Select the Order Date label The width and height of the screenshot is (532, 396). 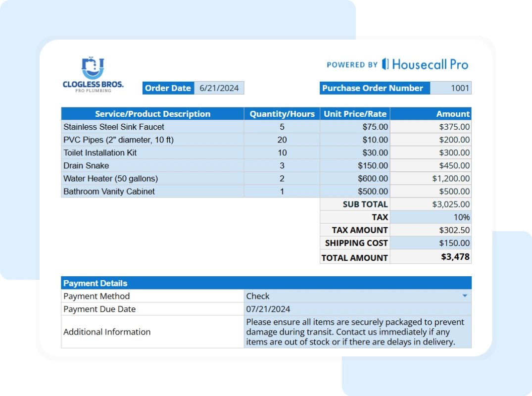click(168, 88)
